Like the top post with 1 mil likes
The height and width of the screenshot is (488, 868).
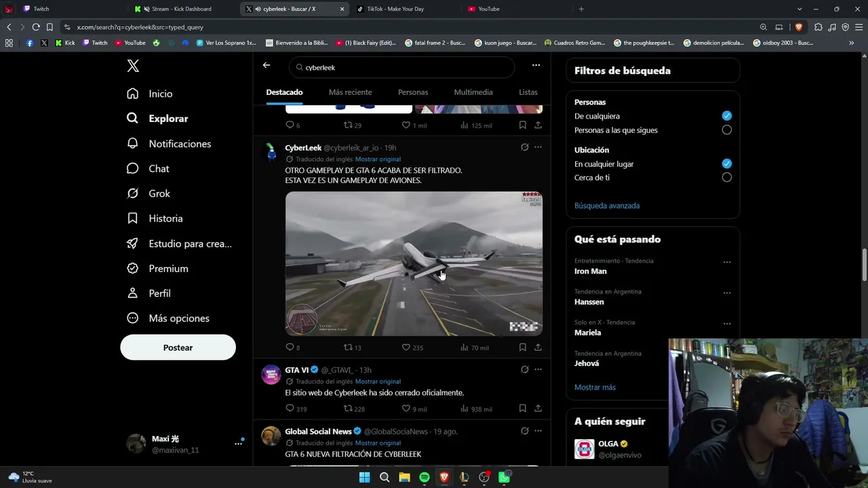(406, 125)
